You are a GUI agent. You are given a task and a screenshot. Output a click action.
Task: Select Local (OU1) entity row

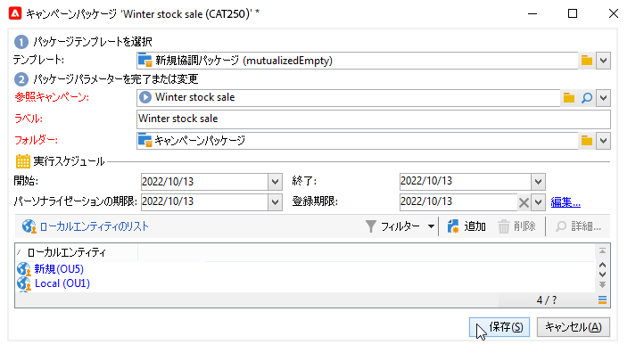tap(62, 283)
